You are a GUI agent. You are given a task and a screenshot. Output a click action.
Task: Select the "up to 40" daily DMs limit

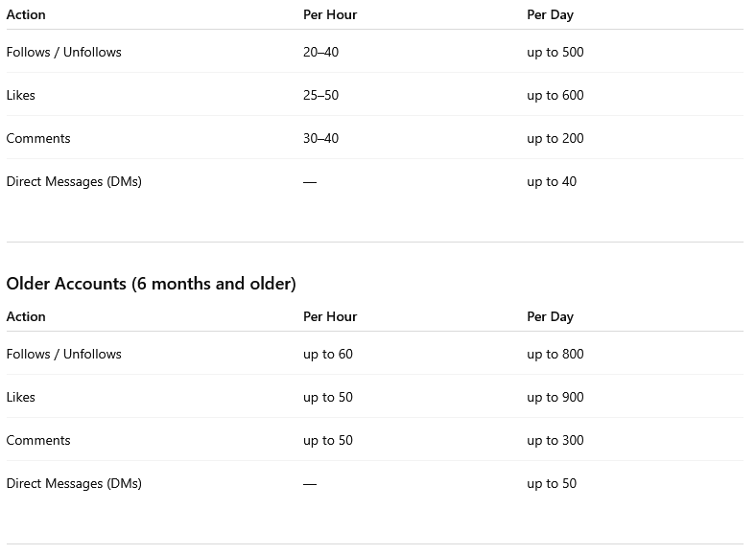(552, 182)
